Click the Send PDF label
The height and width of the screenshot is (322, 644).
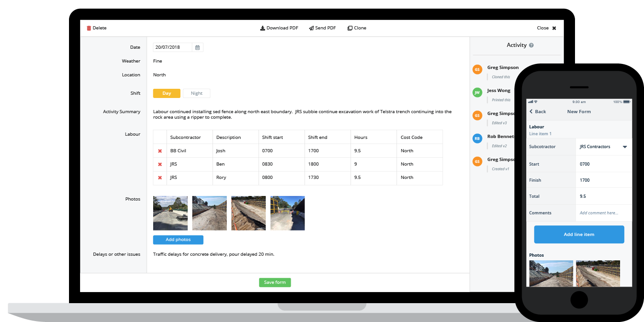pos(326,28)
